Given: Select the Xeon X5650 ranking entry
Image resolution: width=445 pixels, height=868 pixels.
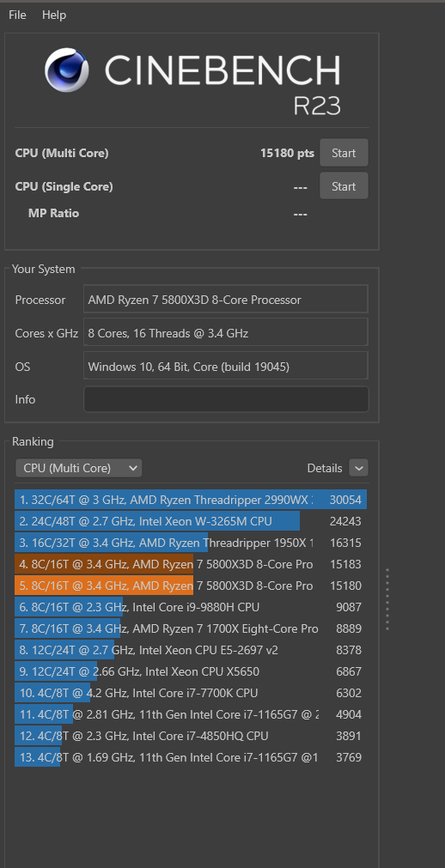Looking at the screenshot, I should pyautogui.click(x=191, y=671).
